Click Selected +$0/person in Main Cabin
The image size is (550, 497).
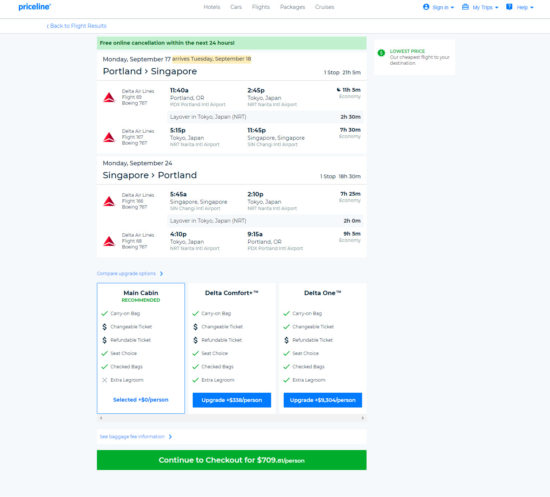pyautogui.click(x=141, y=400)
